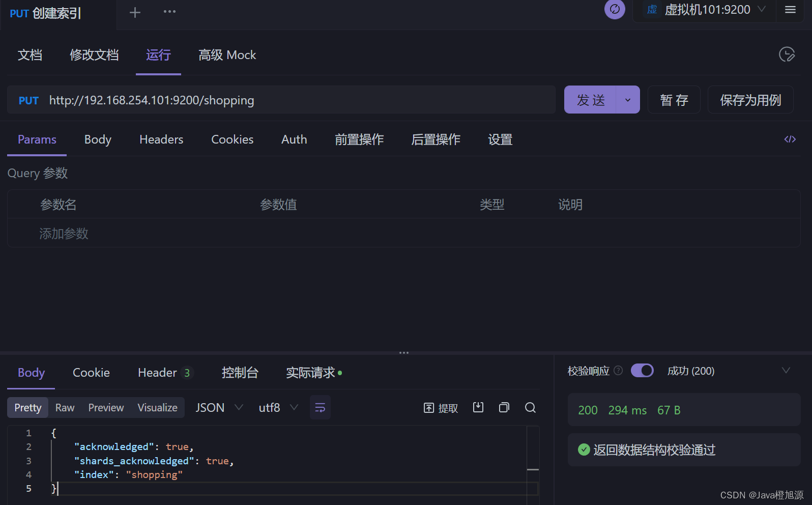The image size is (812, 505).
Task: Open the utf8 encoding dropdown
Action: [x=278, y=407]
